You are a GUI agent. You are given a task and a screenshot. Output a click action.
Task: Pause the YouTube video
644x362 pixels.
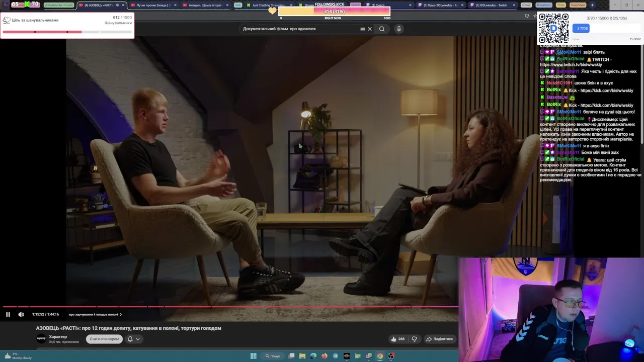point(8,314)
